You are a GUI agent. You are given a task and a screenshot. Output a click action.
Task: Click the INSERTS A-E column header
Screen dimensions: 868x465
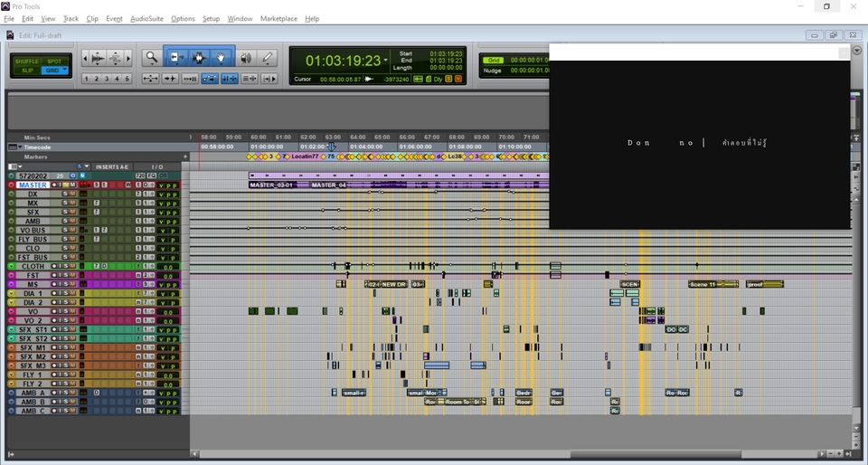(x=112, y=166)
